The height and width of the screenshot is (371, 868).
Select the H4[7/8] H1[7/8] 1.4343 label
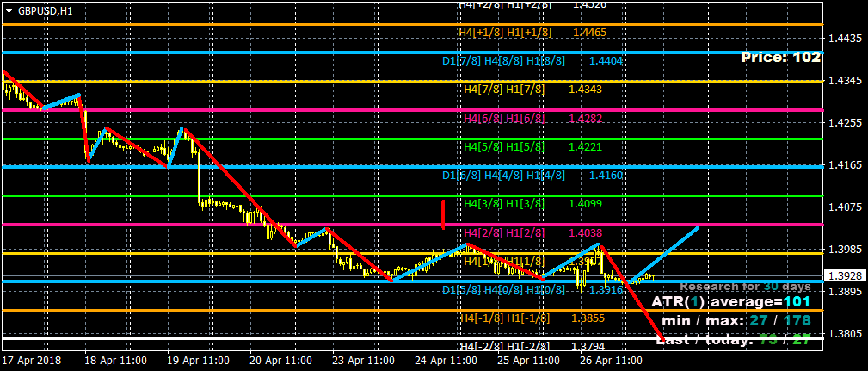532,90
